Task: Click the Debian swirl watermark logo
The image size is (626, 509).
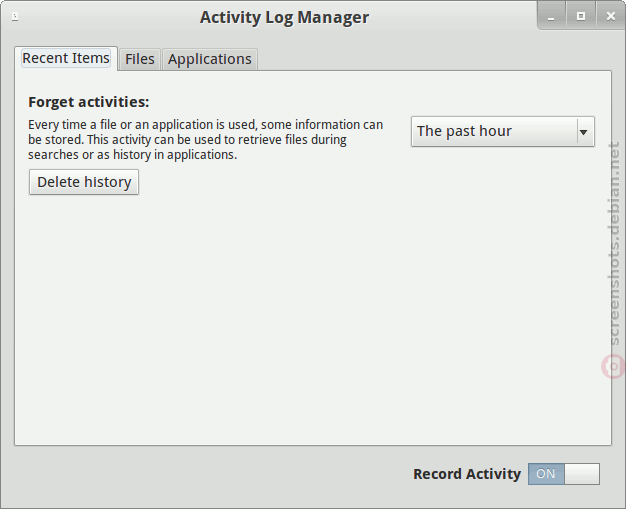Action: click(614, 366)
